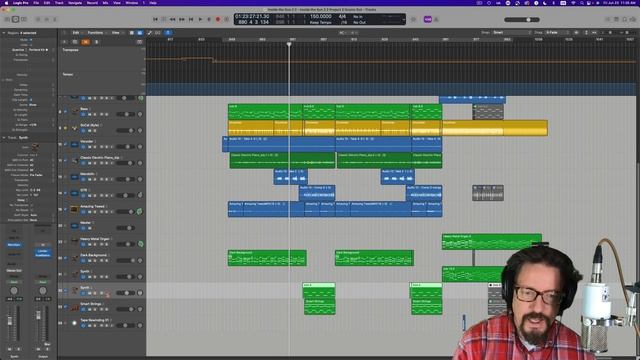640x360 pixels.
Task: Click the Amazing Tweed amp track icon
Action: pos(74,209)
